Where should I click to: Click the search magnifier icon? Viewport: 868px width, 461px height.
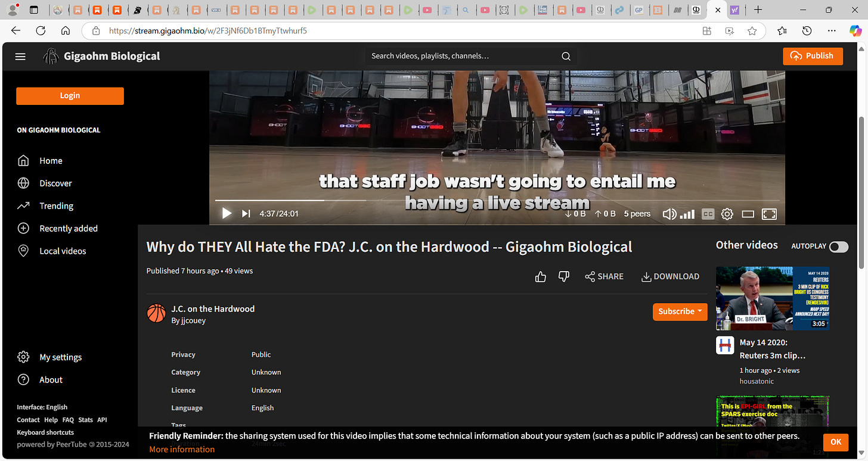(x=566, y=56)
